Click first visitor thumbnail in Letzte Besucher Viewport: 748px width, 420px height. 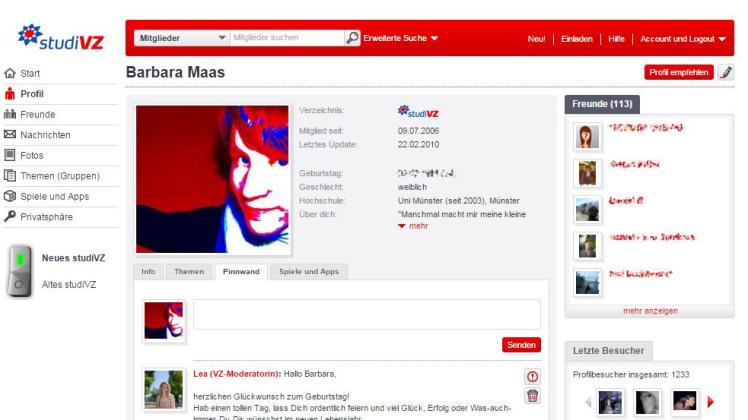610,402
